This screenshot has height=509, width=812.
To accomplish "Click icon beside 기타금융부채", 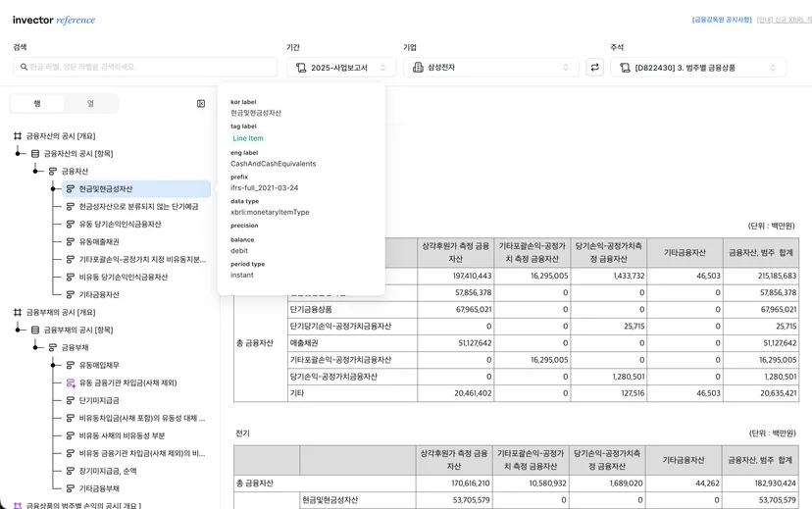I will pos(71,488).
